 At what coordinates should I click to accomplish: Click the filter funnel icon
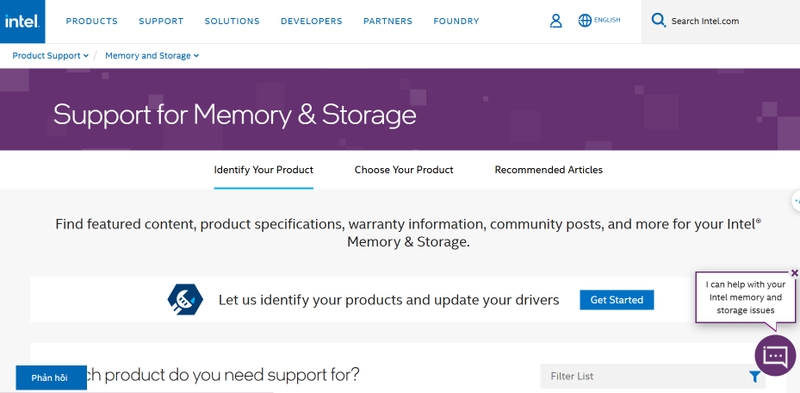pyautogui.click(x=755, y=377)
